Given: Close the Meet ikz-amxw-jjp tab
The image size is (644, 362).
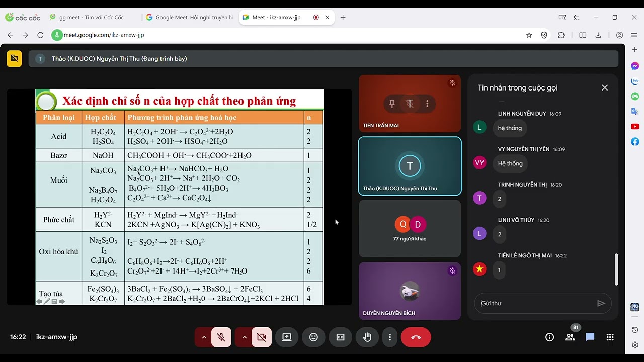Looking at the screenshot, I should click(x=327, y=17).
